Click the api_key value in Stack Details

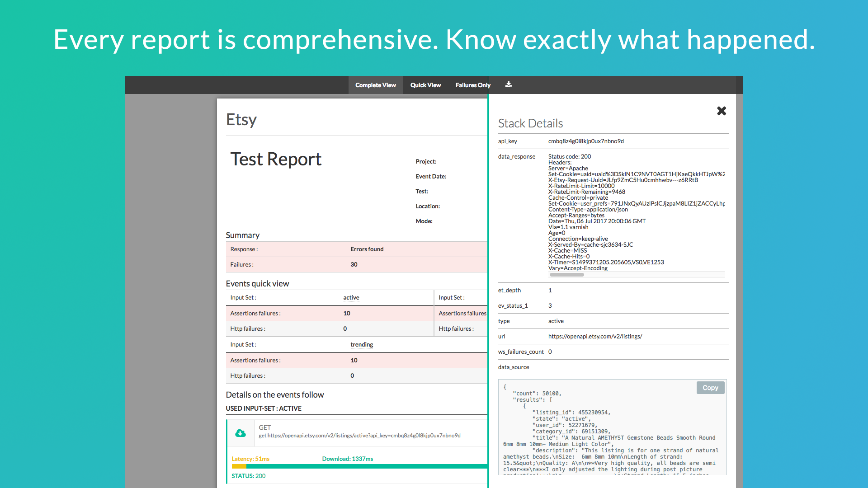pos(586,141)
